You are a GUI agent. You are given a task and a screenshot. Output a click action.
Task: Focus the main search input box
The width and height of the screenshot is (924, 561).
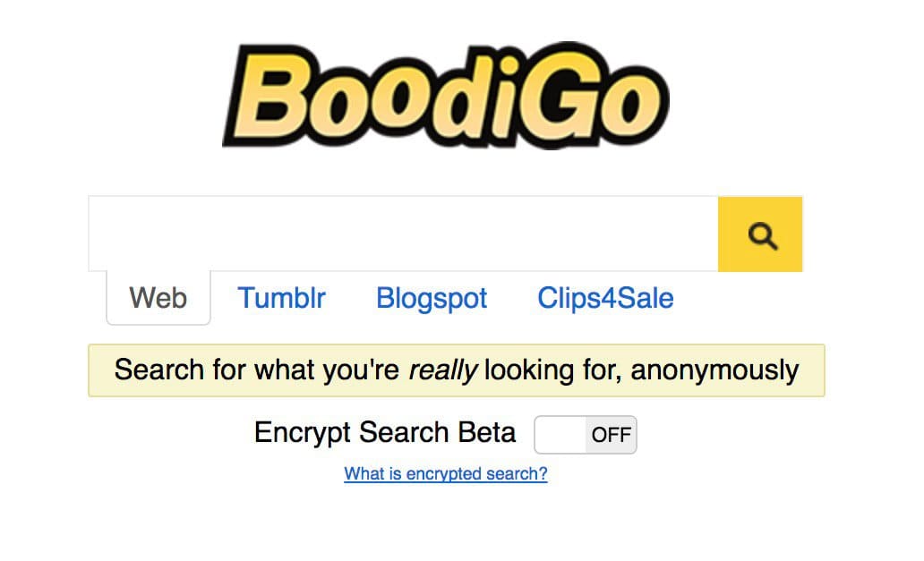pos(403,234)
